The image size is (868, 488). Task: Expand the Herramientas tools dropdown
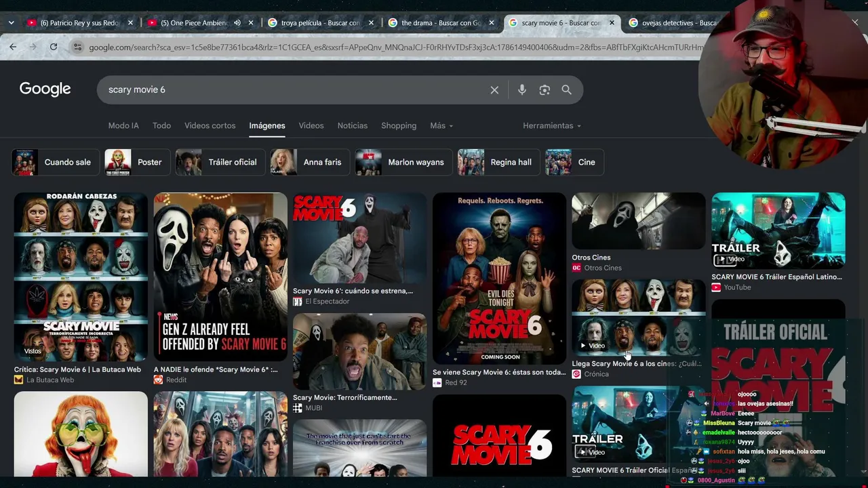tap(552, 125)
